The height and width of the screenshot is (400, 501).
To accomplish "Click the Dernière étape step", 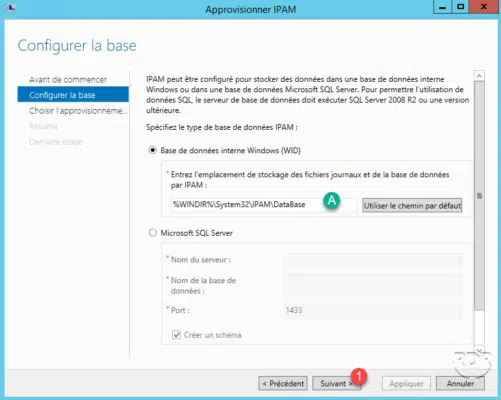I will click(56, 142).
